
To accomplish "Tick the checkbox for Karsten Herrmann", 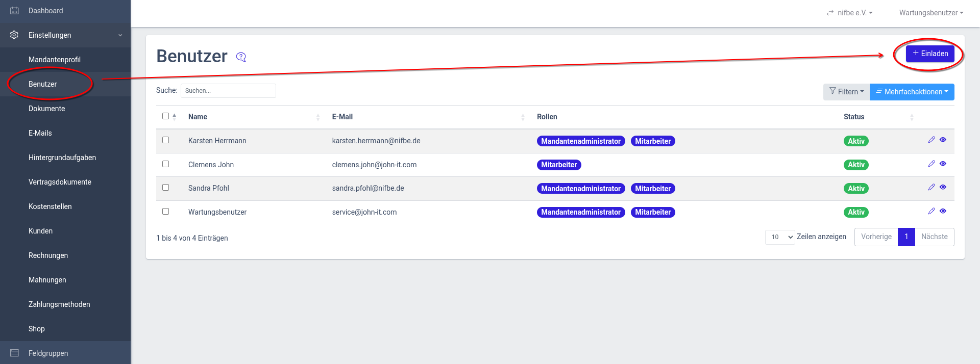I will tap(165, 140).
